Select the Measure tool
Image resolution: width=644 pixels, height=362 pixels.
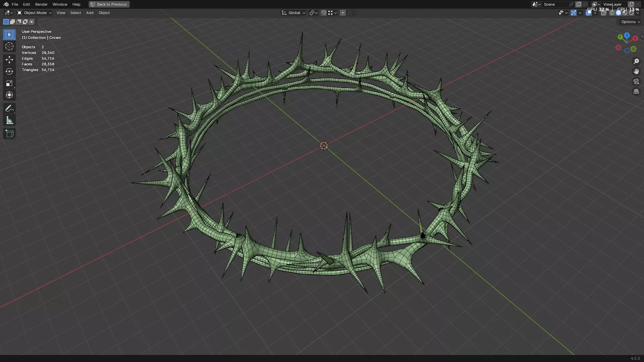pyautogui.click(x=9, y=120)
